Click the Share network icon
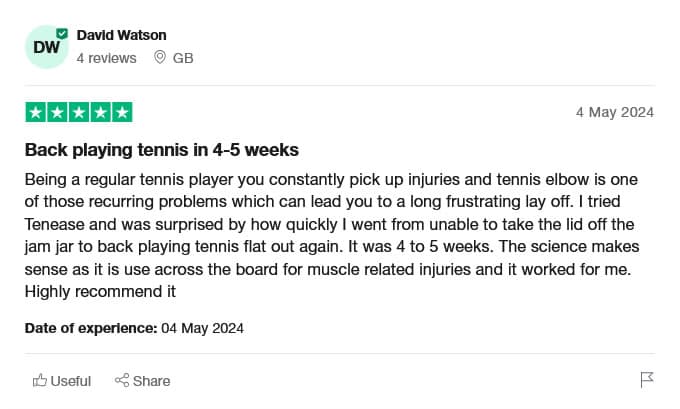 point(122,380)
